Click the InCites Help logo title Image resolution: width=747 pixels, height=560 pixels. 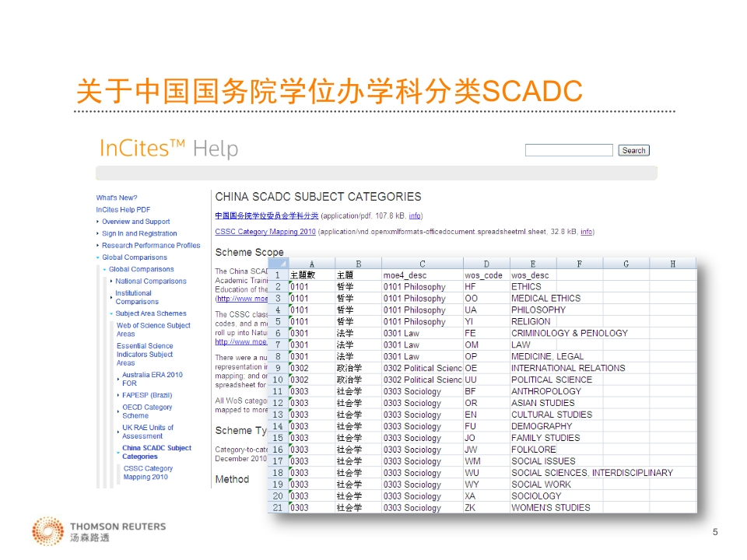pyautogui.click(x=169, y=149)
